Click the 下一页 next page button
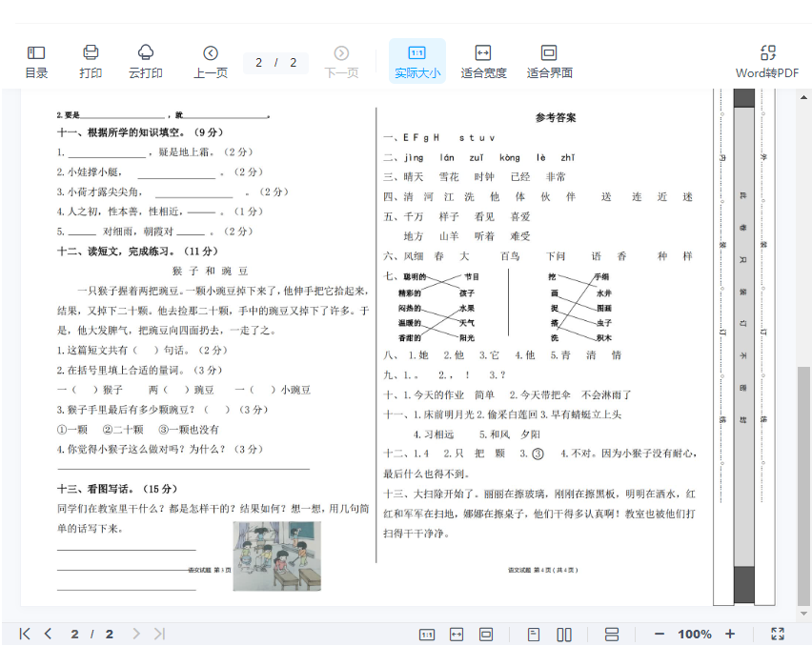The image size is (812, 646). [341, 61]
